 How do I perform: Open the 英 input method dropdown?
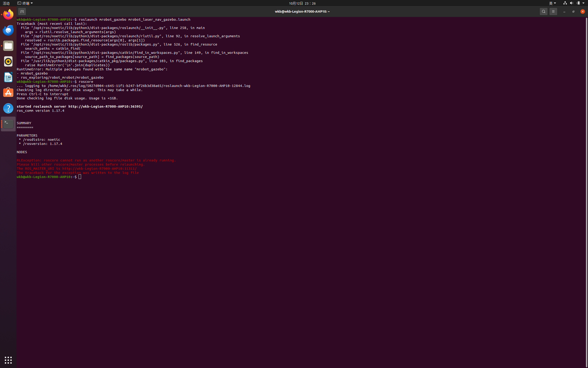click(552, 3)
